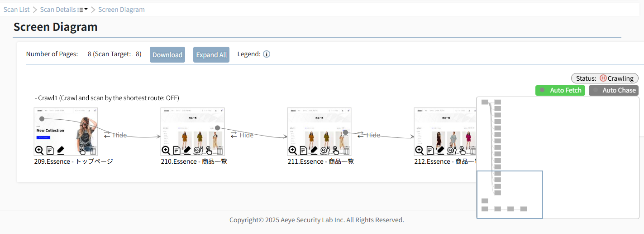The width and height of the screenshot is (644, 234).
Task: Click the Download button
Action: pyautogui.click(x=167, y=54)
